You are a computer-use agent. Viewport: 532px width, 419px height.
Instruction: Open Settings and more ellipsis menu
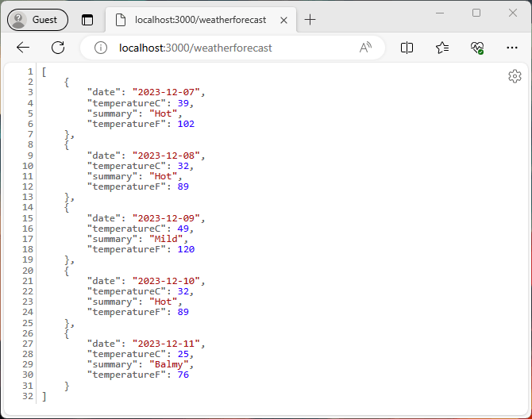click(x=512, y=48)
